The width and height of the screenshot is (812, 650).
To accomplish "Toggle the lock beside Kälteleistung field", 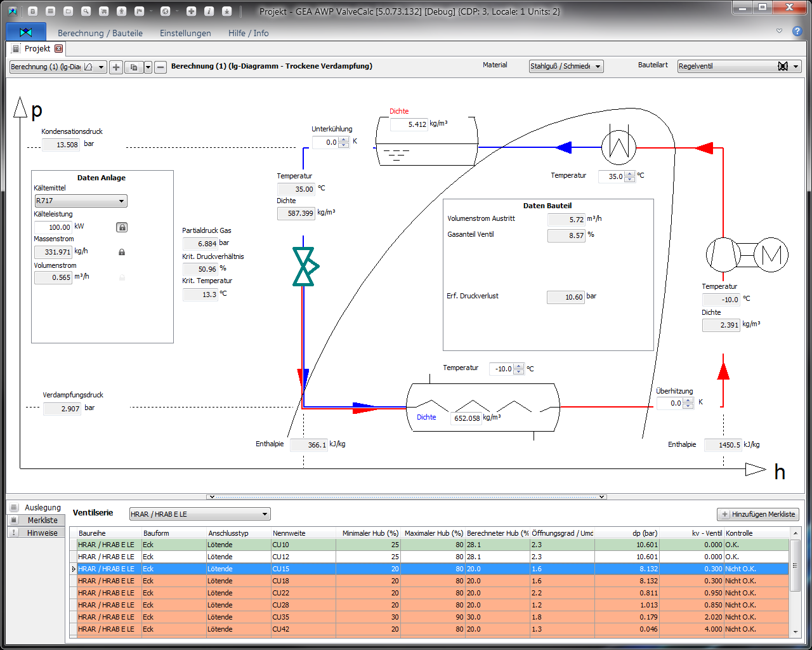I will pos(122,227).
